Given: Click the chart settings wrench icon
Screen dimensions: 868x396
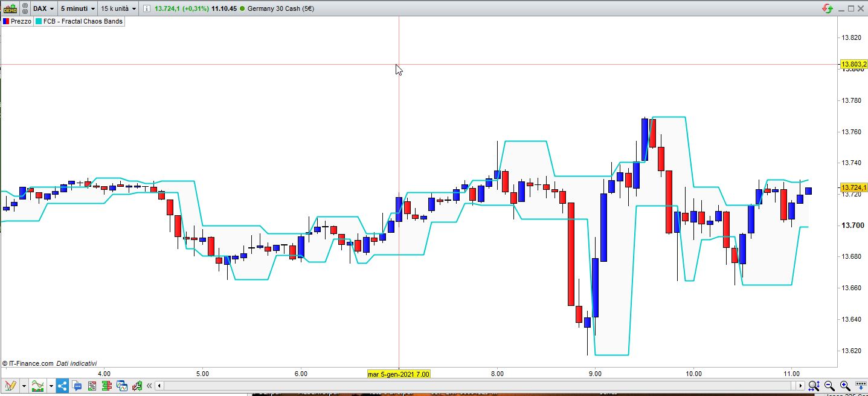Looking at the screenshot, I should point(137,386).
